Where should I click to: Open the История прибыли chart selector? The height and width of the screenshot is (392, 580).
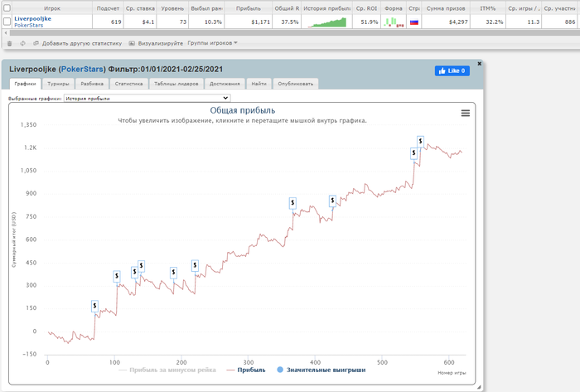[147, 99]
